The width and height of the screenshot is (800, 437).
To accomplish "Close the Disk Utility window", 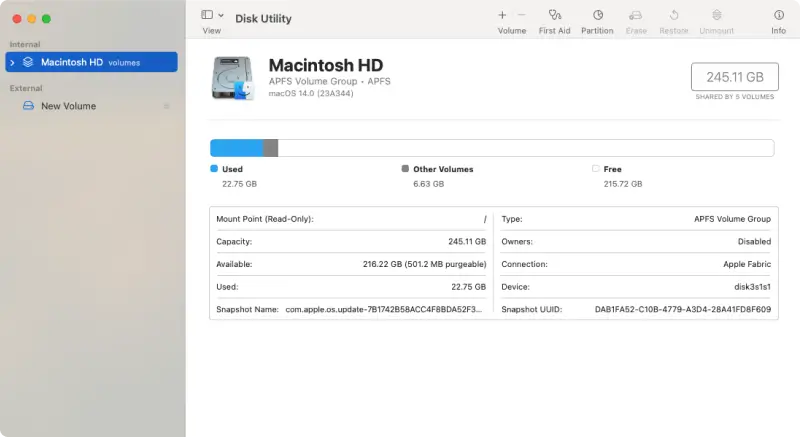I will click(x=17, y=19).
